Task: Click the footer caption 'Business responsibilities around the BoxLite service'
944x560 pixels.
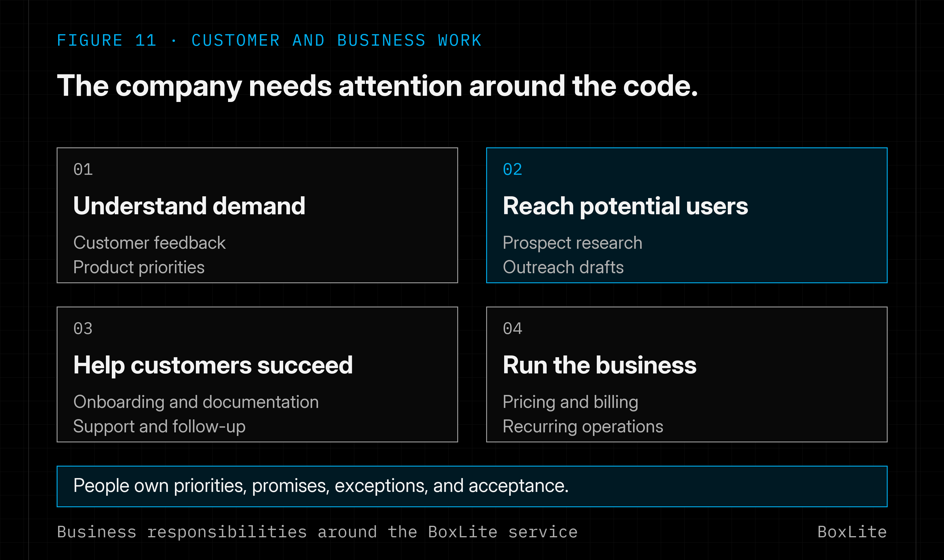Action: (x=317, y=532)
